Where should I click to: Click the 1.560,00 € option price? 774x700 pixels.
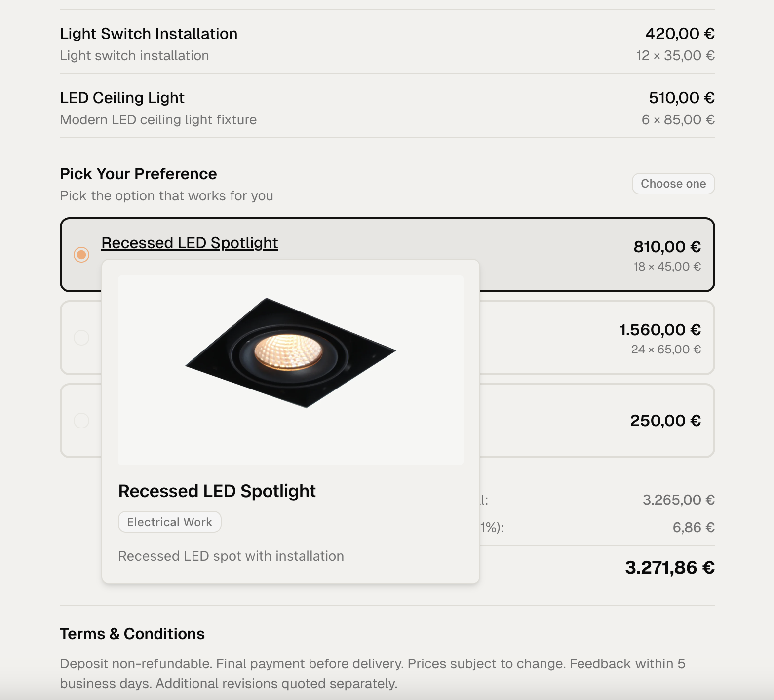coord(660,330)
